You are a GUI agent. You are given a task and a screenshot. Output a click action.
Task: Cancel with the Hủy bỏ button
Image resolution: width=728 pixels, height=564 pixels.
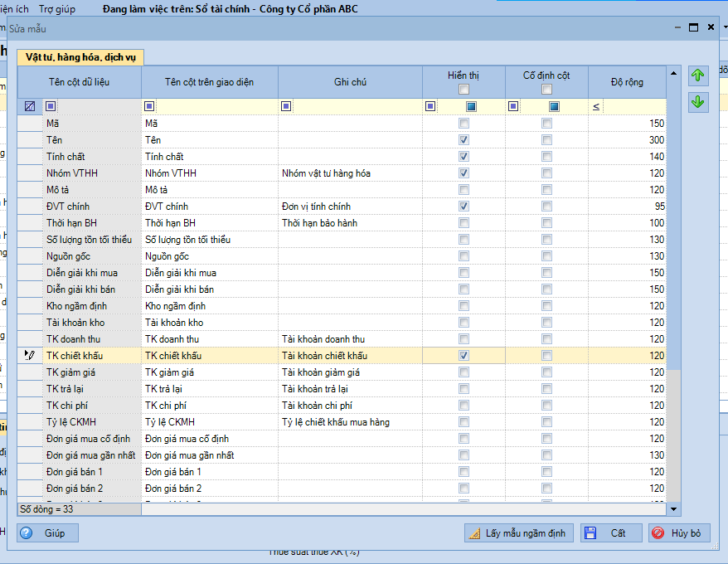679,532
